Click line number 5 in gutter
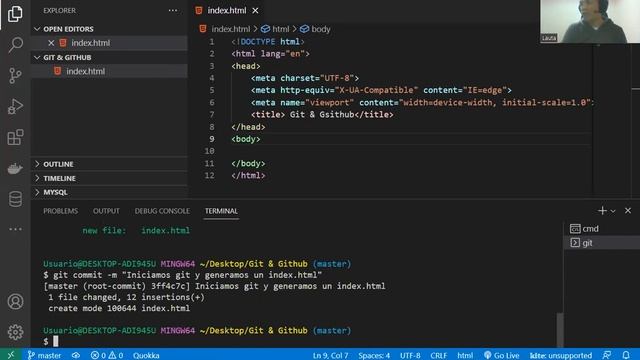 tap(211, 90)
